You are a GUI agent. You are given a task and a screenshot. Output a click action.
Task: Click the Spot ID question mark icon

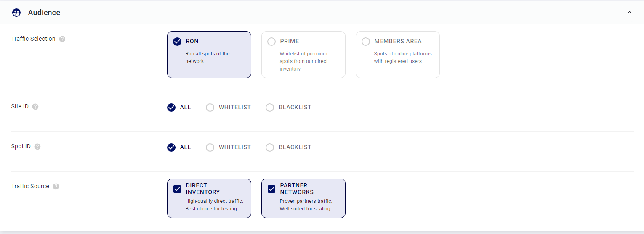coord(37,147)
